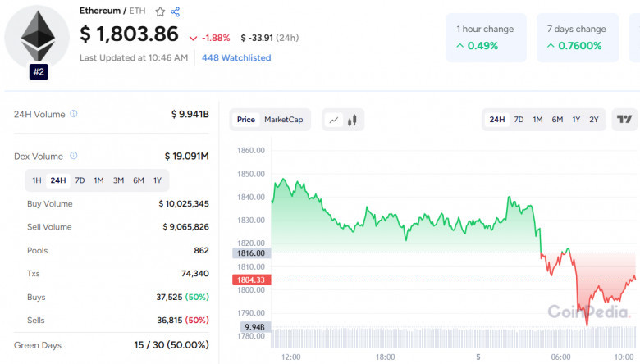
Task: Click the $ 9.941B volume value
Action: pyautogui.click(x=190, y=114)
